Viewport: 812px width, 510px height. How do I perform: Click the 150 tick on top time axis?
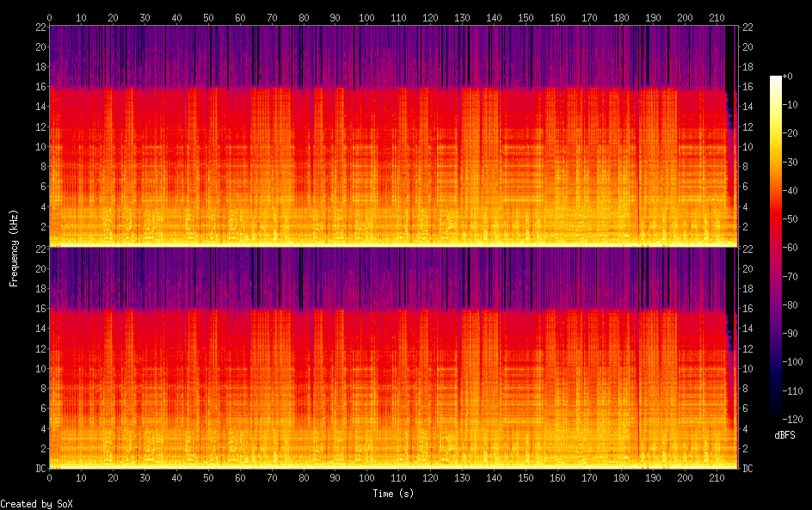point(526,17)
